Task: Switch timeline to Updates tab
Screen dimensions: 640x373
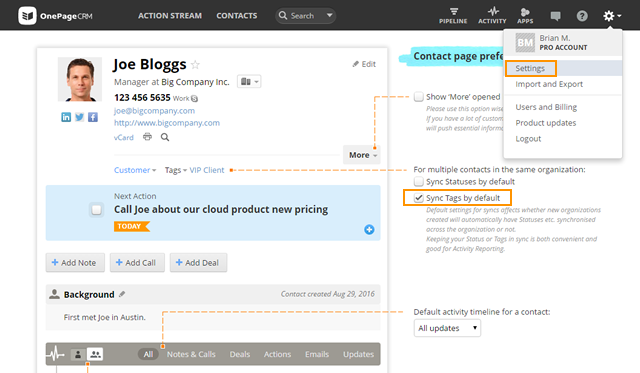Action: pyautogui.click(x=358, y=354)
